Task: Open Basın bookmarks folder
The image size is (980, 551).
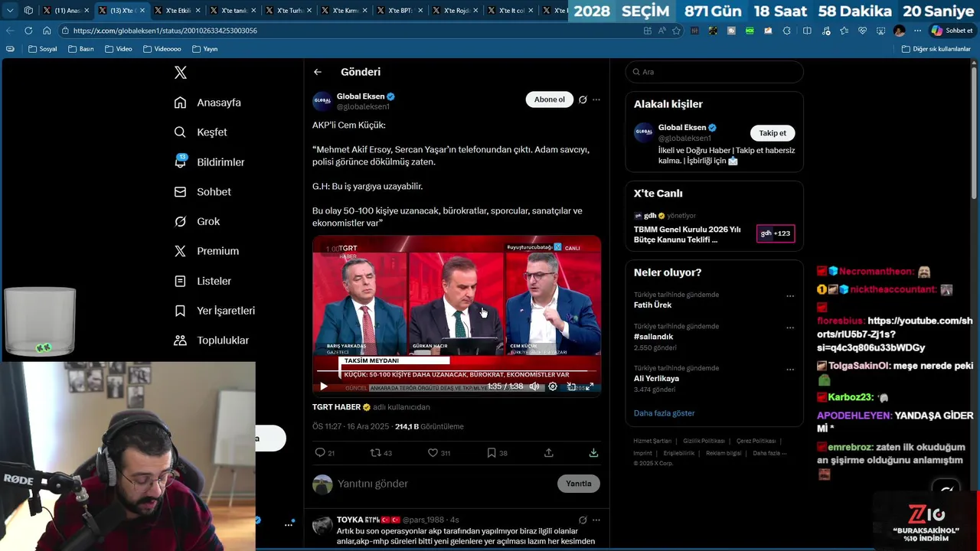Action: pos(81,49)
